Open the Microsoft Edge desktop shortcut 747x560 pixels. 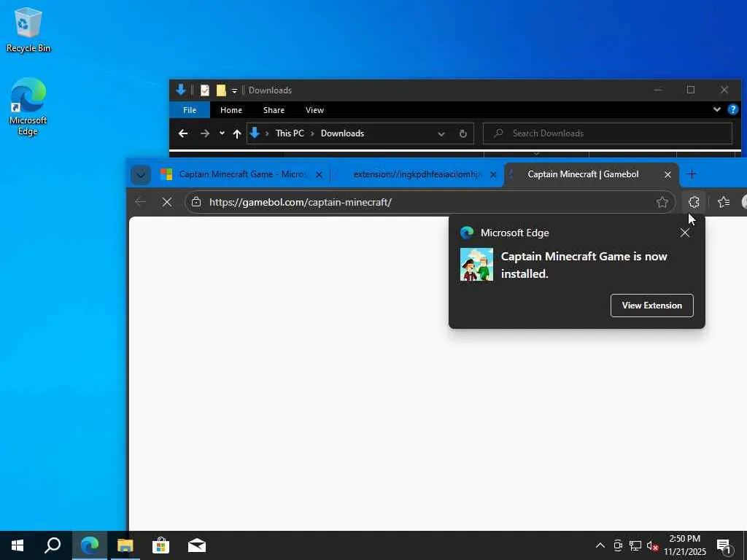pyautogui.click(x=28, y=106)
